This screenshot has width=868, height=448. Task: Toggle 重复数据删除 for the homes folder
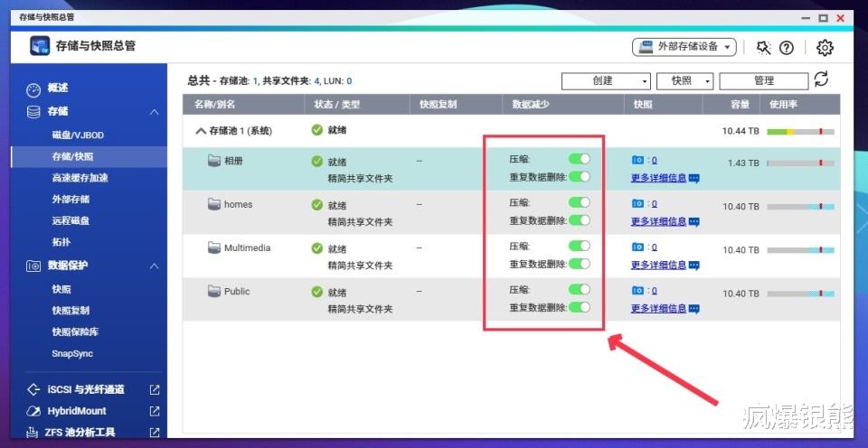579,219
